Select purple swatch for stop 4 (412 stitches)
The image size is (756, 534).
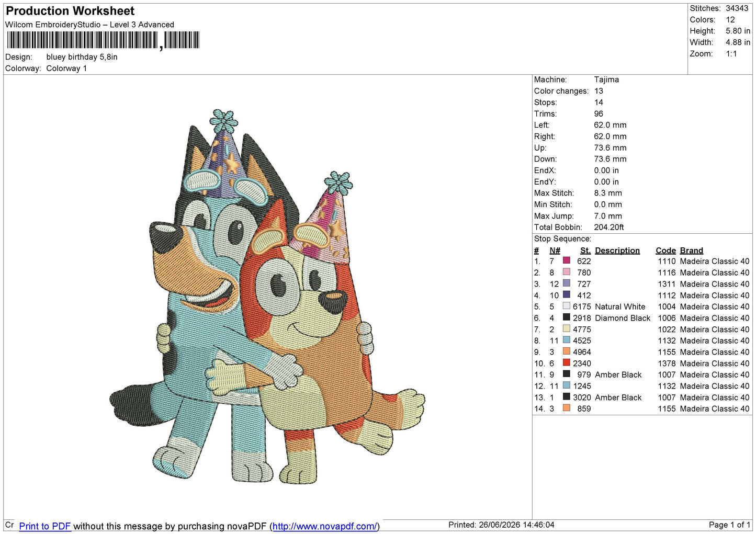pyautogui.click(x=566, y=294)
